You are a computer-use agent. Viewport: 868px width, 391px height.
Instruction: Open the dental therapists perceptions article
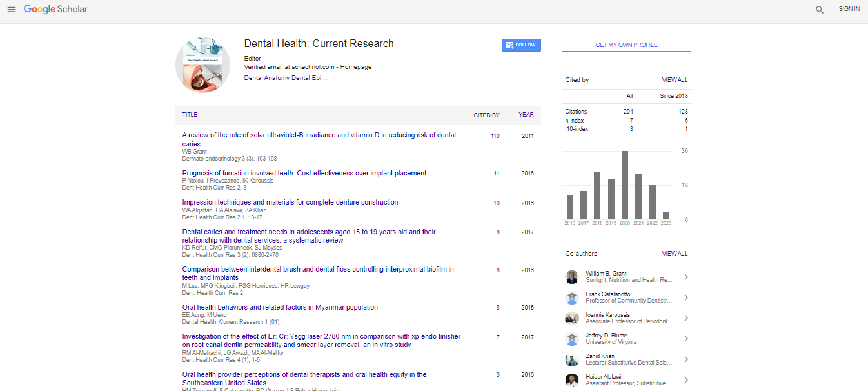304,379
